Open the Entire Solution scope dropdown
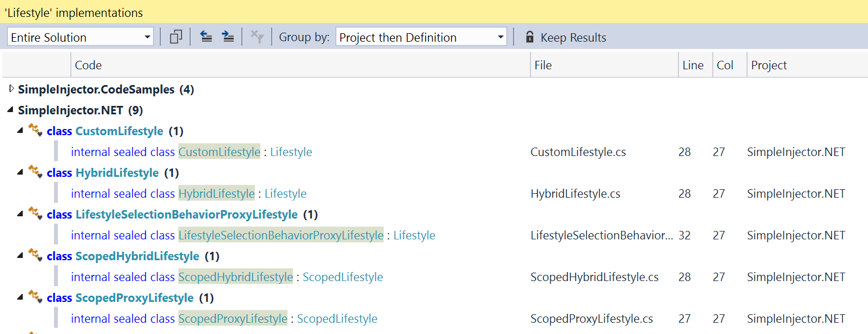 pyautogui.click(x=80, y=37)
